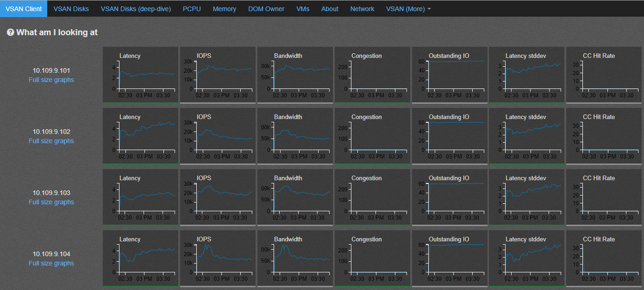
Task: Open the DOM Owner tab
Action: point(266,9)
